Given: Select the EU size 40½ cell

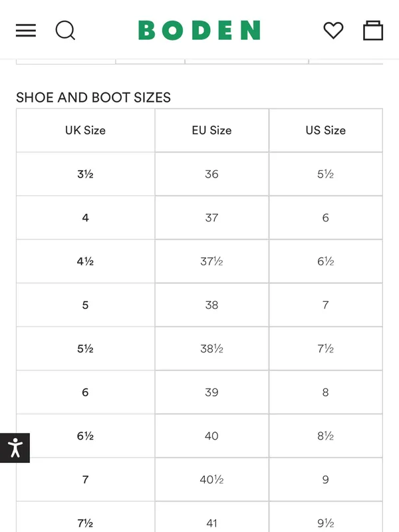Looking at the screenshot, I should click(211, 479).
